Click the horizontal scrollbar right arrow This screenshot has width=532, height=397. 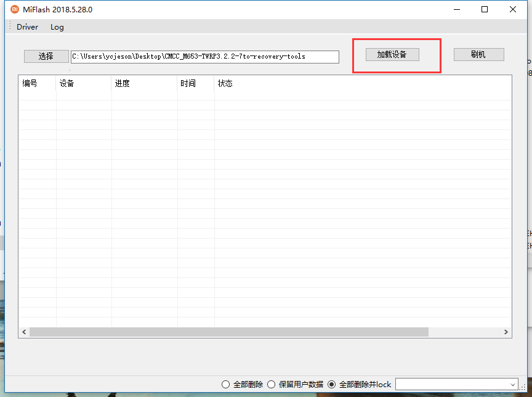tap(506, 332)
